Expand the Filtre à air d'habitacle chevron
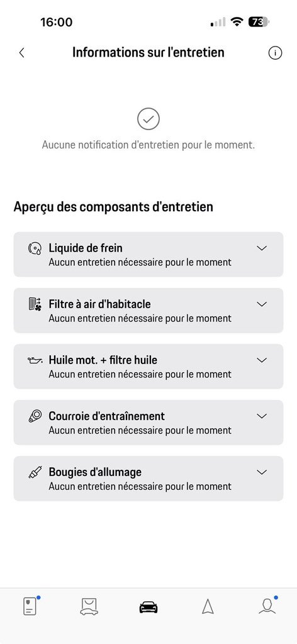The width and height of the screenshot is (297, 644). (x=262, y=304)
